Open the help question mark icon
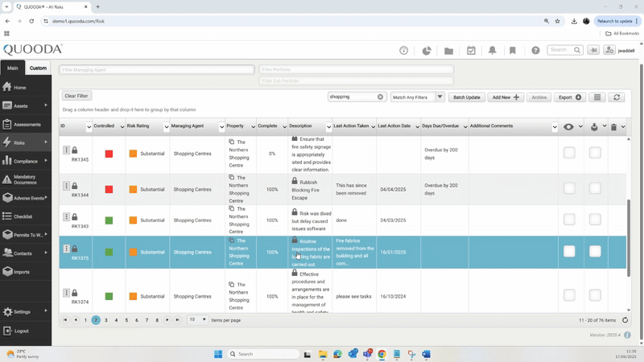 pos(535,51)
